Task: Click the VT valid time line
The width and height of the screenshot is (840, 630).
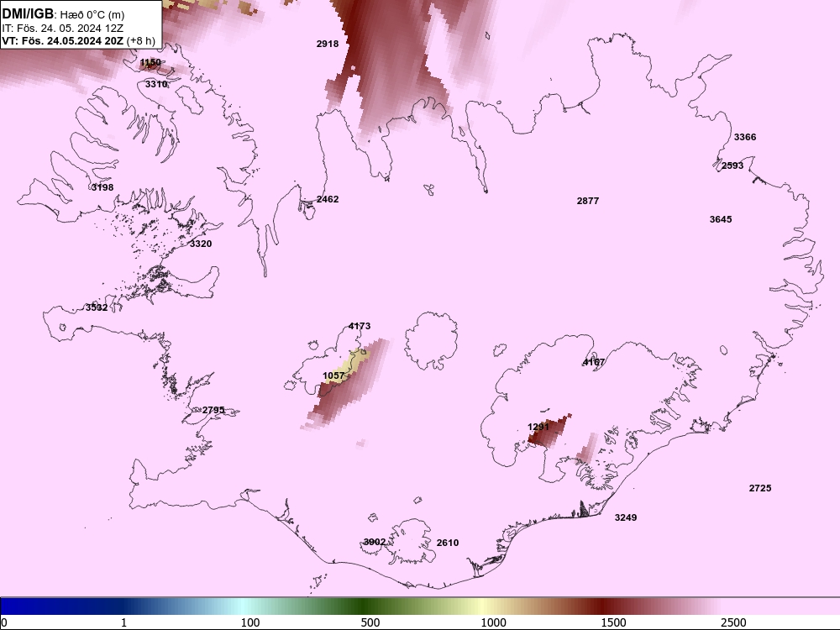Action: coord(78,40)
